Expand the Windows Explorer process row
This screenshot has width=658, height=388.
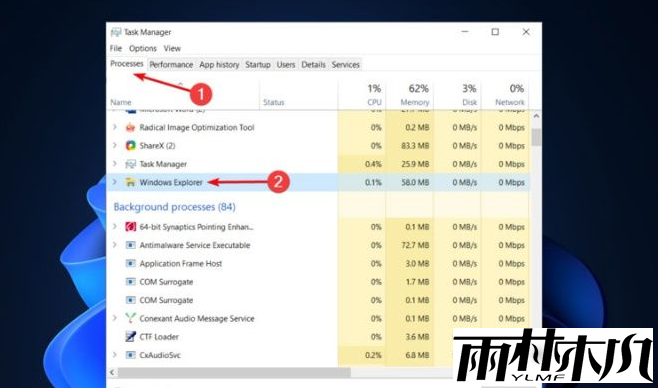115,182
